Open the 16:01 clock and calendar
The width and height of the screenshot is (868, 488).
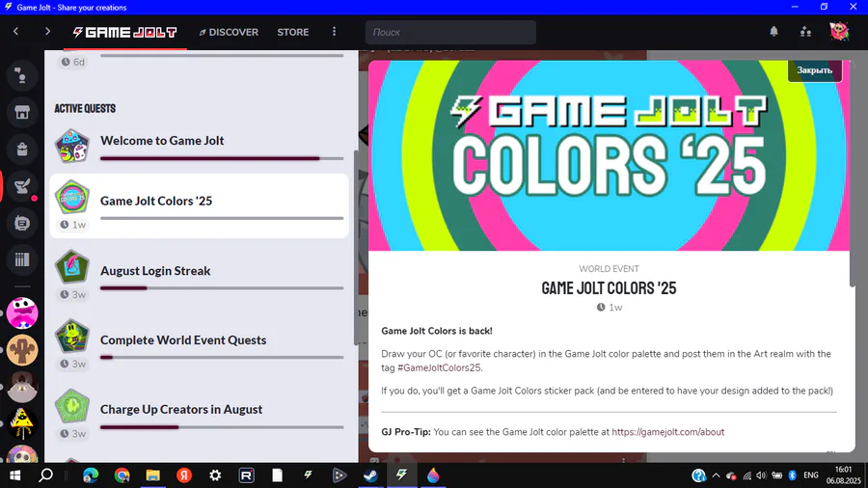(x=844, y=475)
